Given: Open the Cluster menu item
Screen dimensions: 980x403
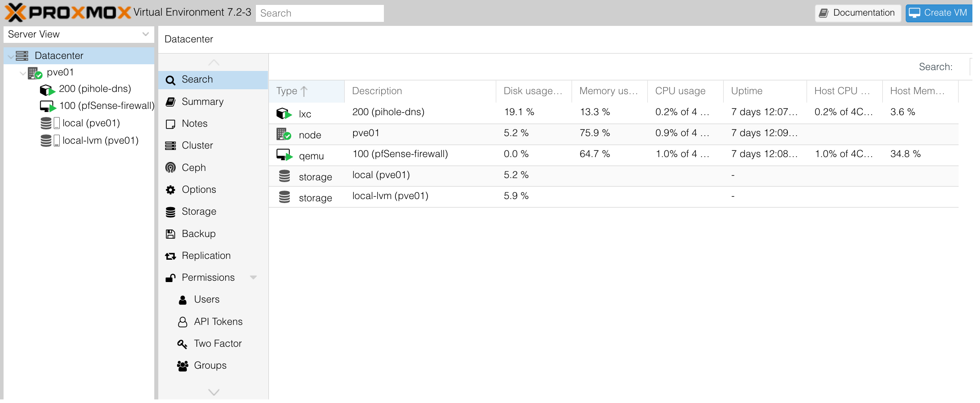Looking at the screenshot, I should pyautogui.click(x=213, y=145).
